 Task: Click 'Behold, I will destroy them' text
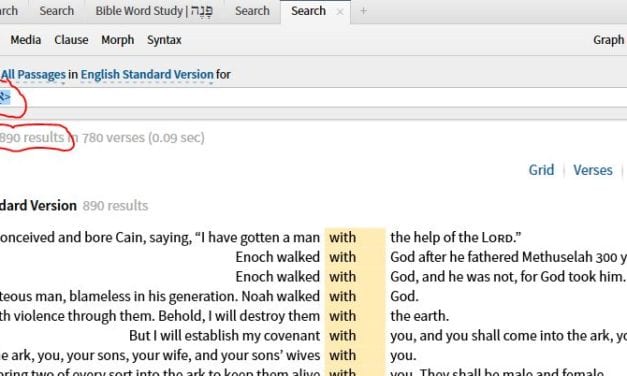click(239, 316)
